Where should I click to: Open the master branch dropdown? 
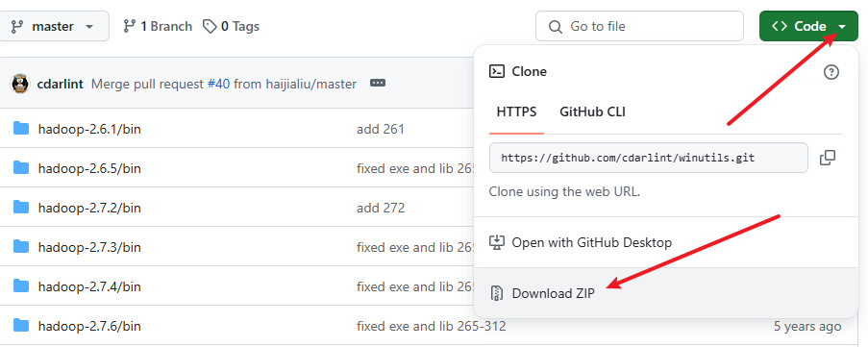(54, 26)
